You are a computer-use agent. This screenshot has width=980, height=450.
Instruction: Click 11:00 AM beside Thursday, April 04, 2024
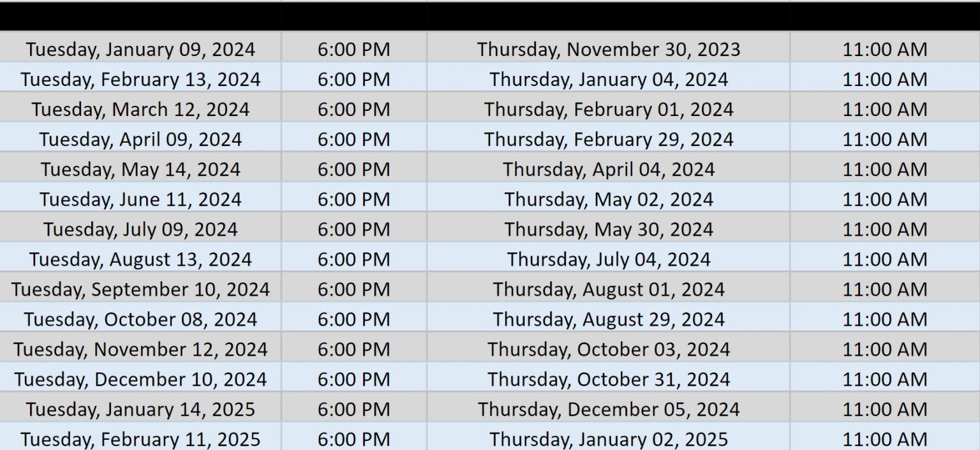pos(884,170)
